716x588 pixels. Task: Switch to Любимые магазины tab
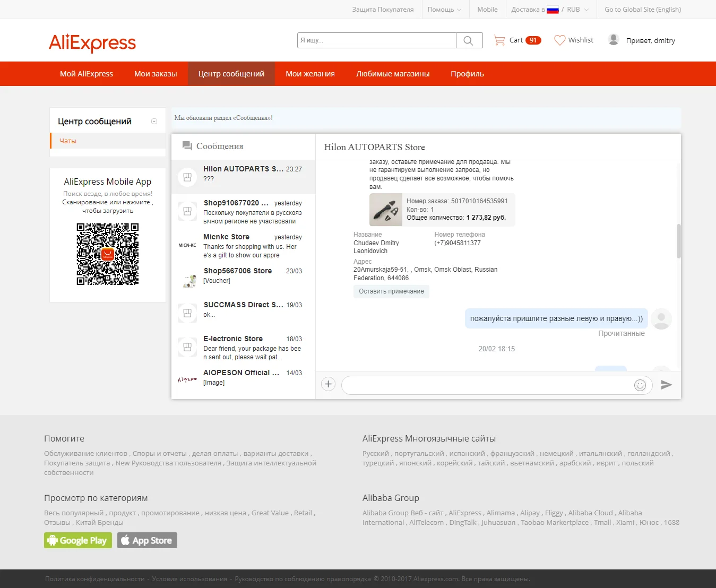click(393, 74)
